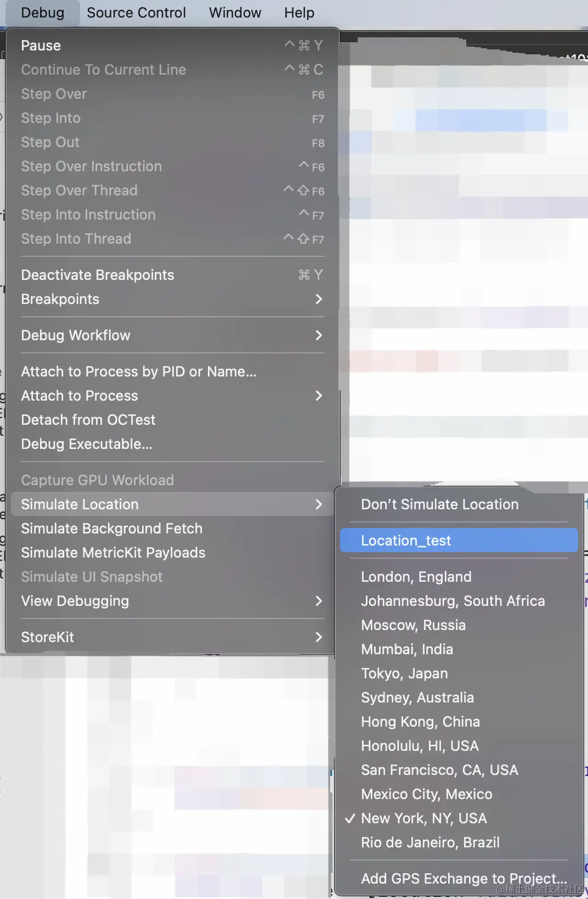This screenshot has width=588, height=899.
Task: Simulate location Mumbai, India
Action: pos(459,649)
